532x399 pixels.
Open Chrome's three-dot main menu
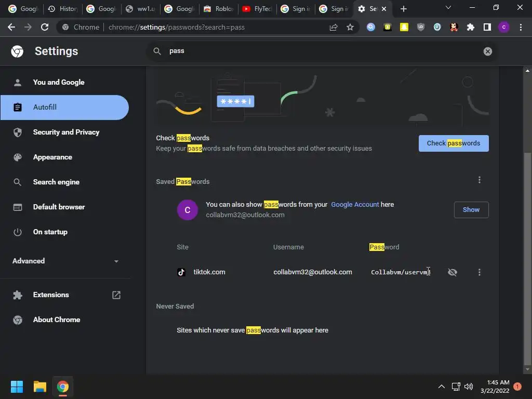[521, 27]
